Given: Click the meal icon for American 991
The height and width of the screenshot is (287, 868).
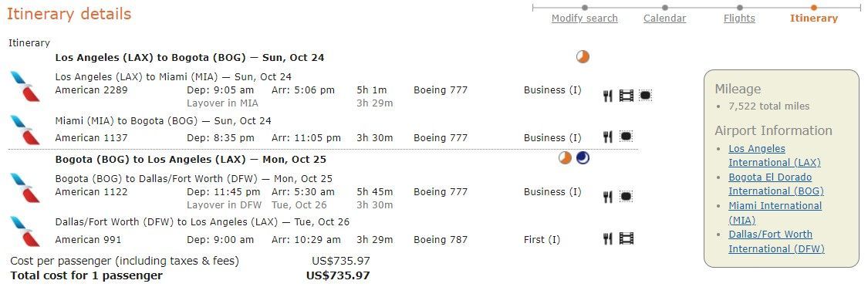Looking at the screenshot, I should pyautogui.click(x=607, y=239).
